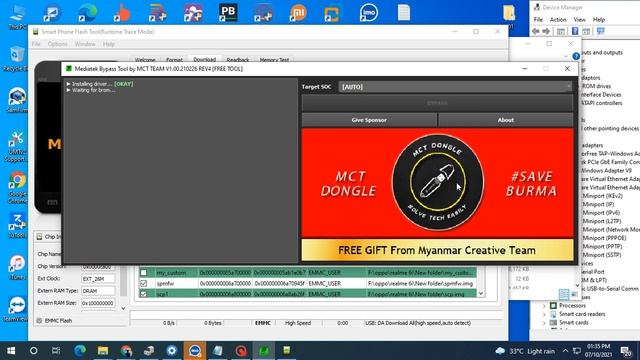Select USB-to-Serial Comm port entry
Image resolution: width=640 pixels, height=360 pixels.
[610, 289]
